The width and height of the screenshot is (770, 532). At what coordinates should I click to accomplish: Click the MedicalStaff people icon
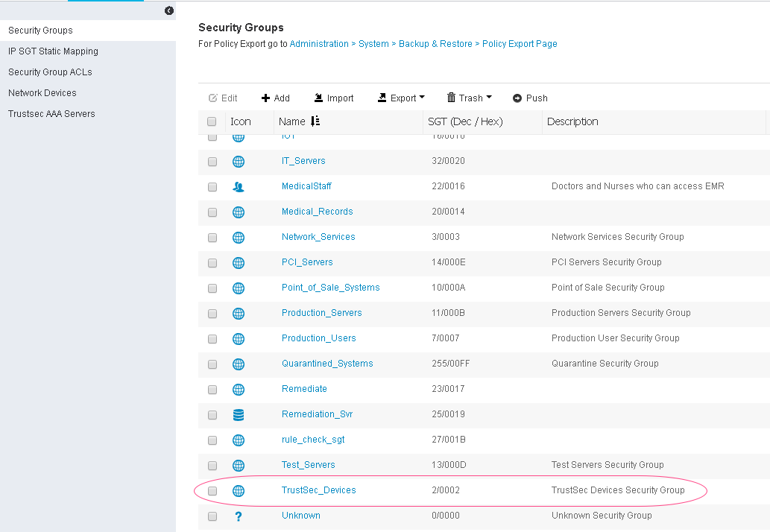click(239, 186)
